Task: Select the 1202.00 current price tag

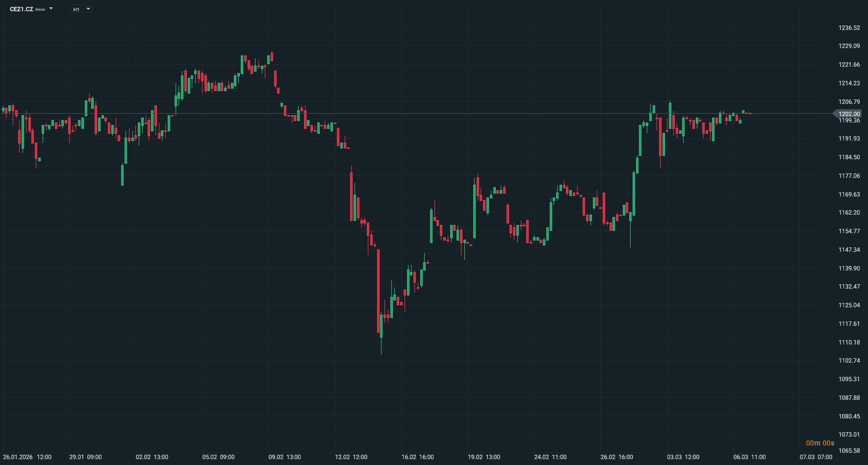Action: pos(849,114)
